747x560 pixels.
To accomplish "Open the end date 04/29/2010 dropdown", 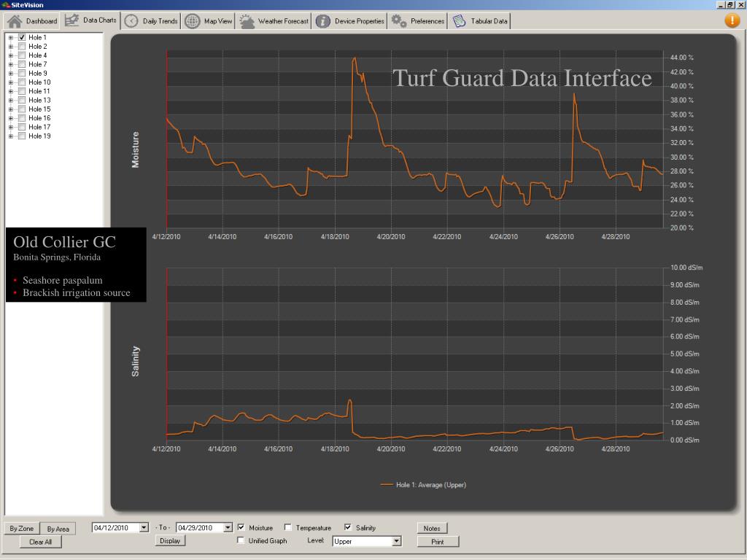I will (228, 528).
